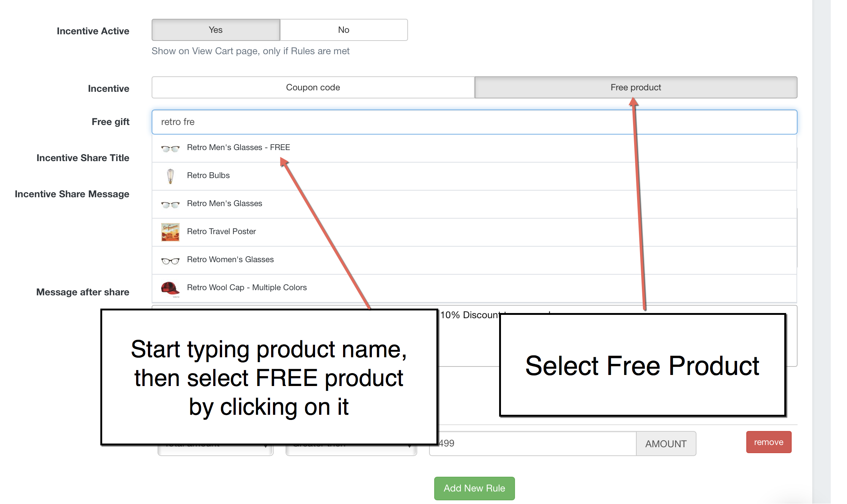Click the Retro Women's Glasses icon
Image resolution: width=847 pixels, height=504 pixels.
[170, 261]
